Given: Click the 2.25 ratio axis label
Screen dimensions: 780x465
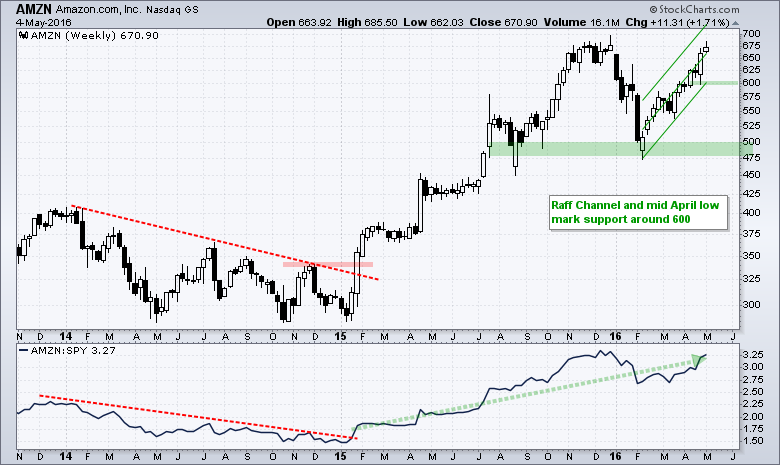Looking at the screenshot, I should click(753, 404).
